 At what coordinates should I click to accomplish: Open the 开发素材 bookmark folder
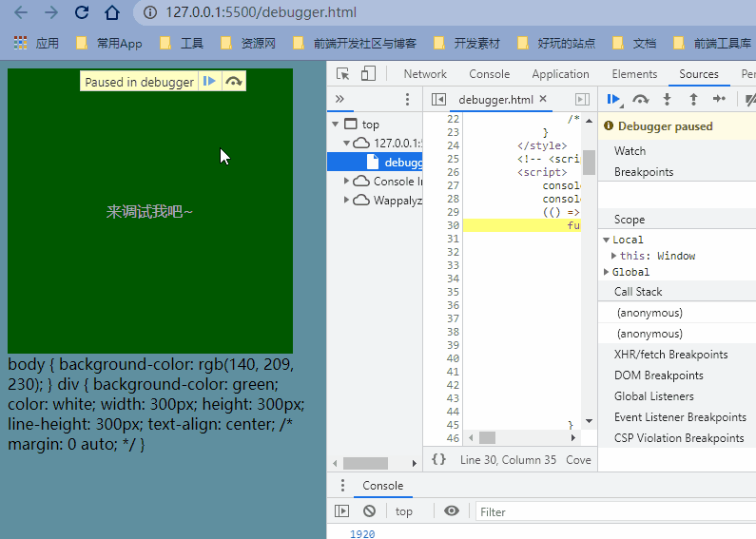click(x=467, y=44)
